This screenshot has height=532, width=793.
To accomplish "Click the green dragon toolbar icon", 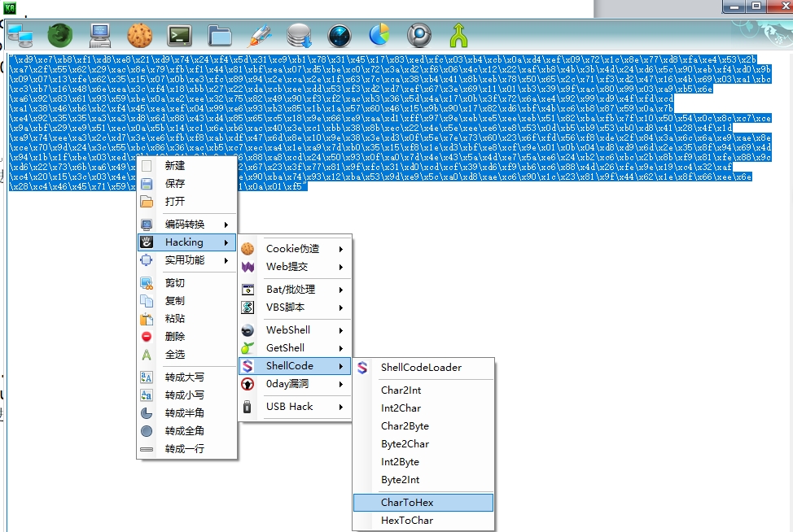I will [59, 36].
